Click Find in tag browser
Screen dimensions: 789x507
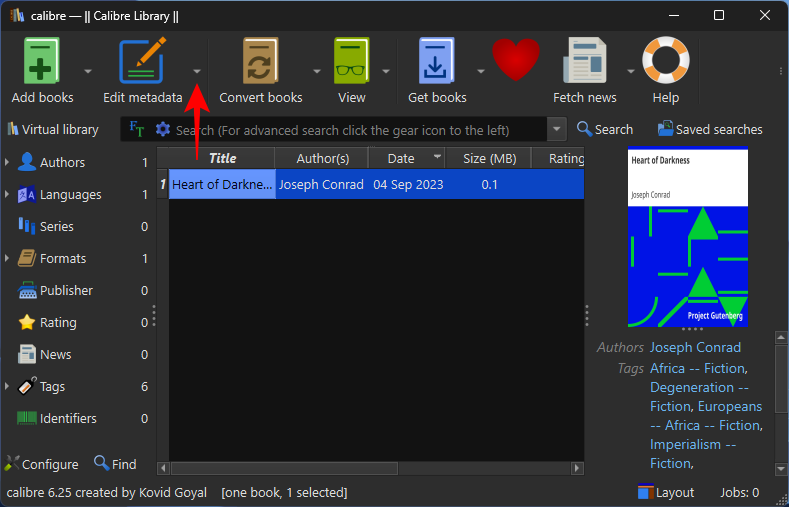click(x=115, y=463)
